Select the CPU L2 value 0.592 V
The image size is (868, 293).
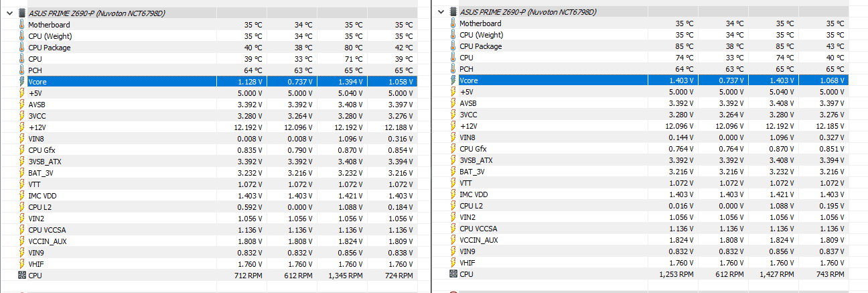pyautogui.click(x=249, y=207)
